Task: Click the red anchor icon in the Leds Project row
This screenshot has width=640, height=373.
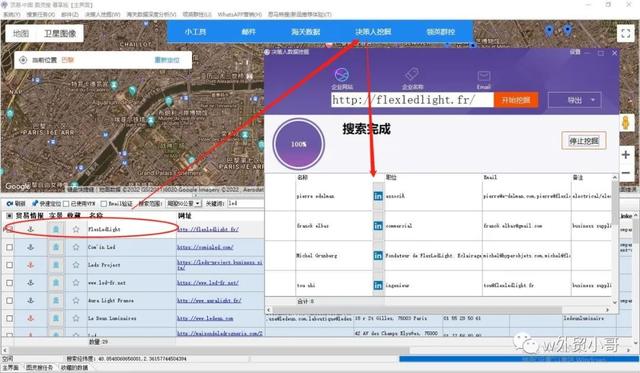Action: pos(30,265)
